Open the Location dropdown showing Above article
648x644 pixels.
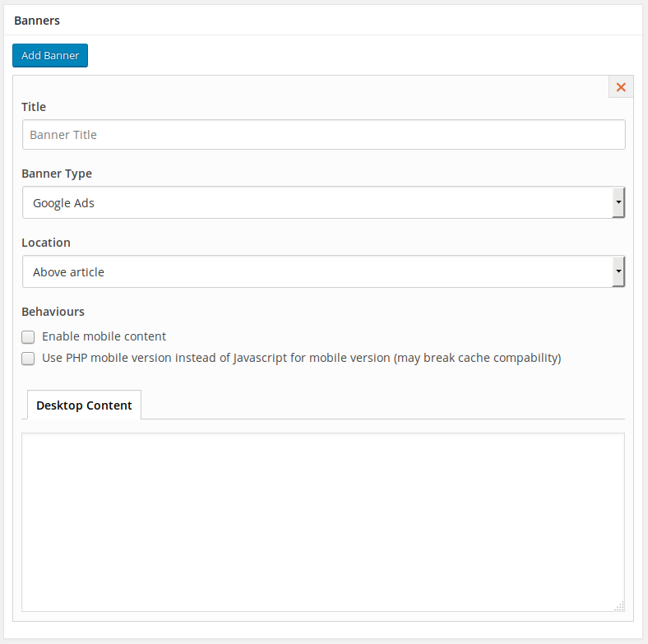pyautogui.click(x=323, y=271)
